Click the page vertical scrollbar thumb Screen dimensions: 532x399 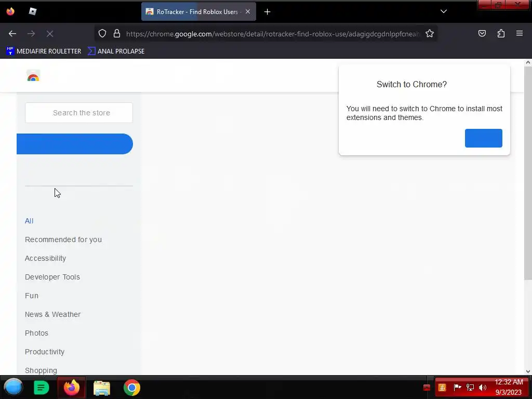tap(528, 173)
